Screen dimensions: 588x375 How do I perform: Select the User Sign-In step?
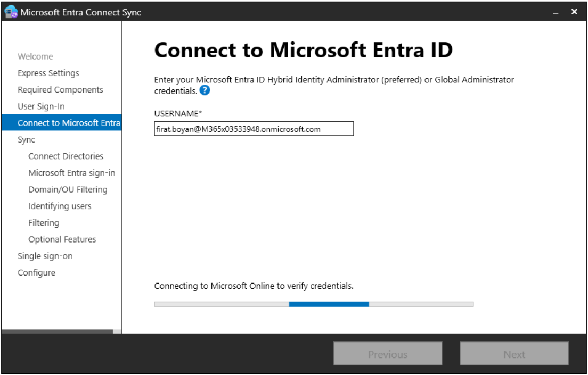[41, 106]
